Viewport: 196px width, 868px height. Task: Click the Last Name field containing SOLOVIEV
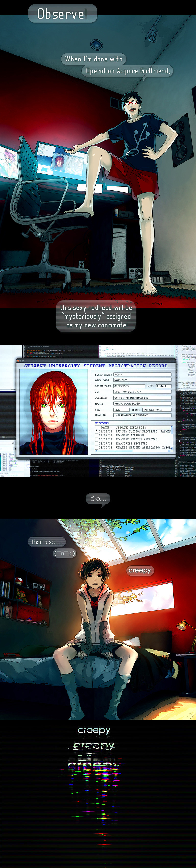pos(142,380)
